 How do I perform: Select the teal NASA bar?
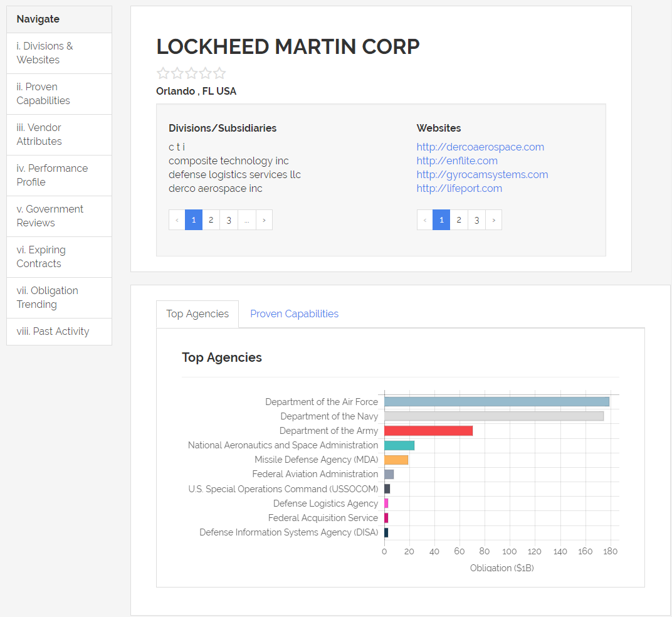(x=399, y=445)
